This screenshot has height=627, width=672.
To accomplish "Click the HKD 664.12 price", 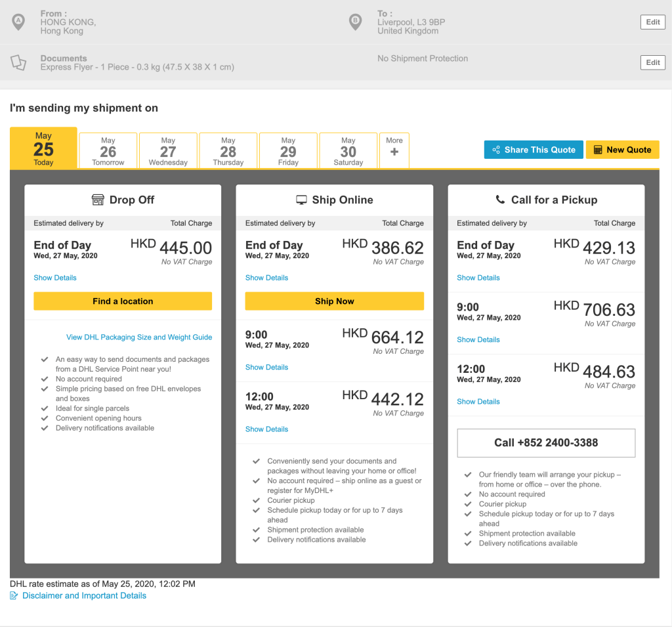I will [x=383, y=337].
